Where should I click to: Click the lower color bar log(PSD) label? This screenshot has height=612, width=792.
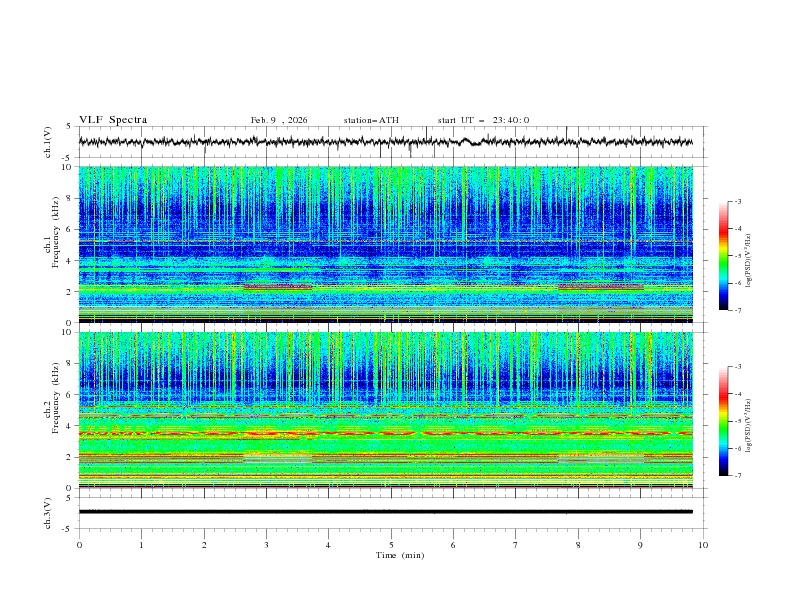click(749, 426)
